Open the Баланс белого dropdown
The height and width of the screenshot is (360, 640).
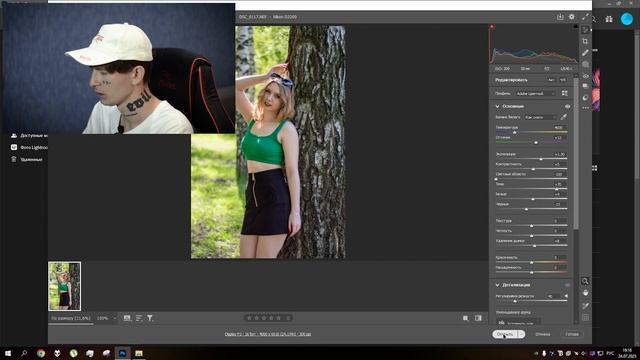(541, 117)
